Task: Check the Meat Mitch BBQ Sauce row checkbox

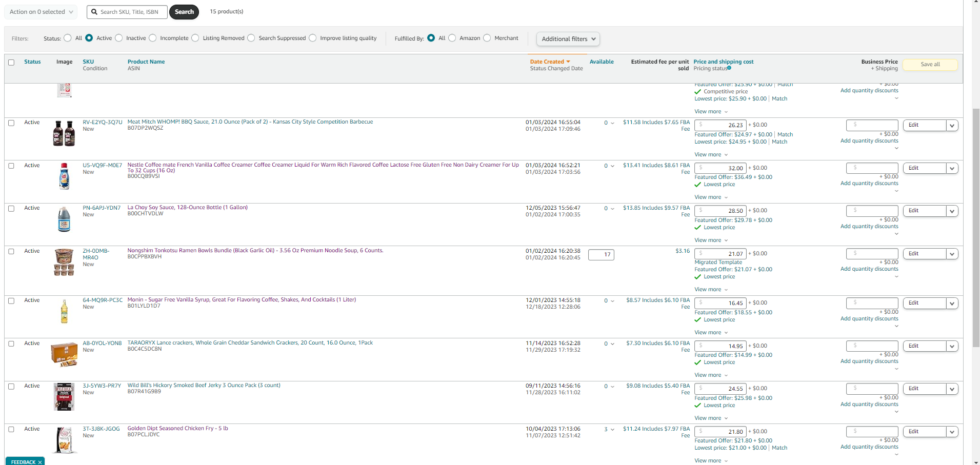Action: pos(11,123)
